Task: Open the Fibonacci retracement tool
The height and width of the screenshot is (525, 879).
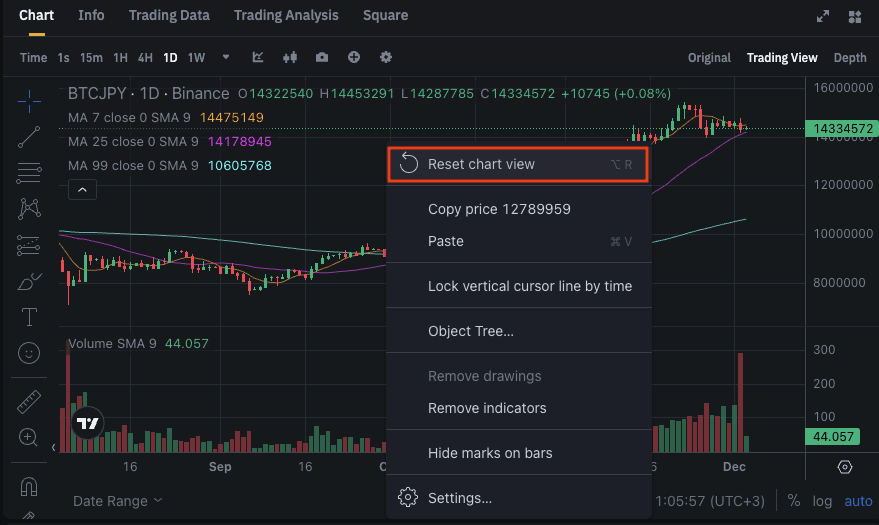Action: point(29,173)
